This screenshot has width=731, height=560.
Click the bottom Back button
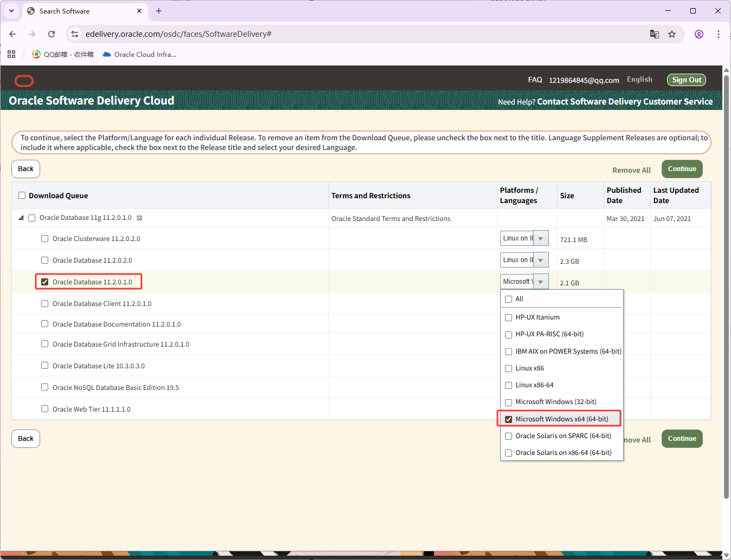25,439
